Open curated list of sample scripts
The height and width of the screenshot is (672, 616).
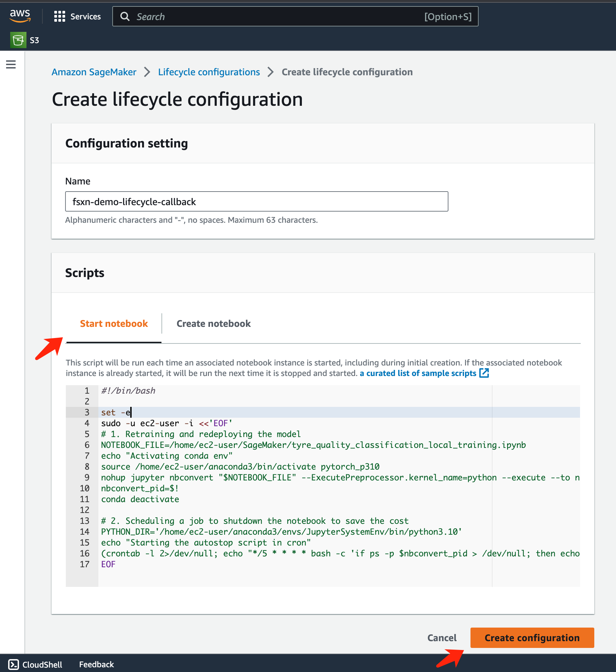coord(418,373)
